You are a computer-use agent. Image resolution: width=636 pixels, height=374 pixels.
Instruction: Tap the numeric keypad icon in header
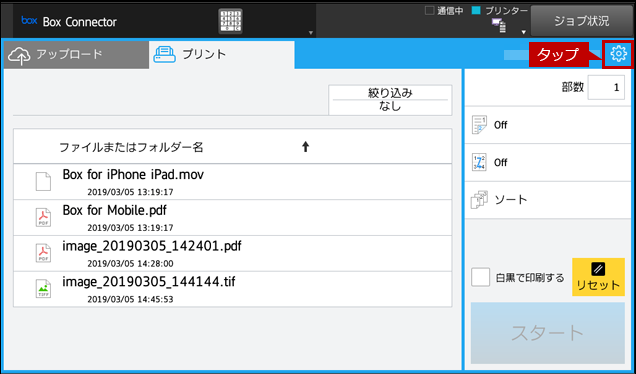pos(230,21)
